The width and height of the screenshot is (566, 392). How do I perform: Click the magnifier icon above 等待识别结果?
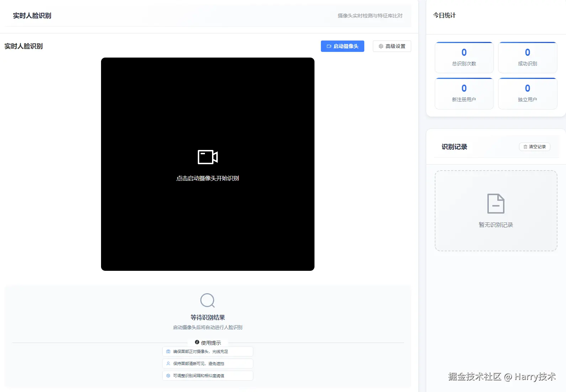208,301
